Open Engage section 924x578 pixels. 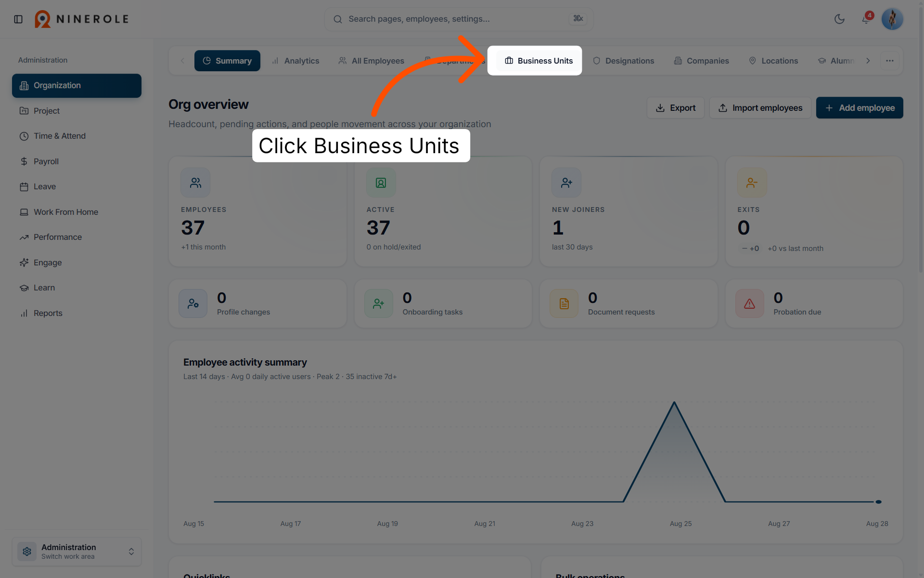click(x=77, y=263)
